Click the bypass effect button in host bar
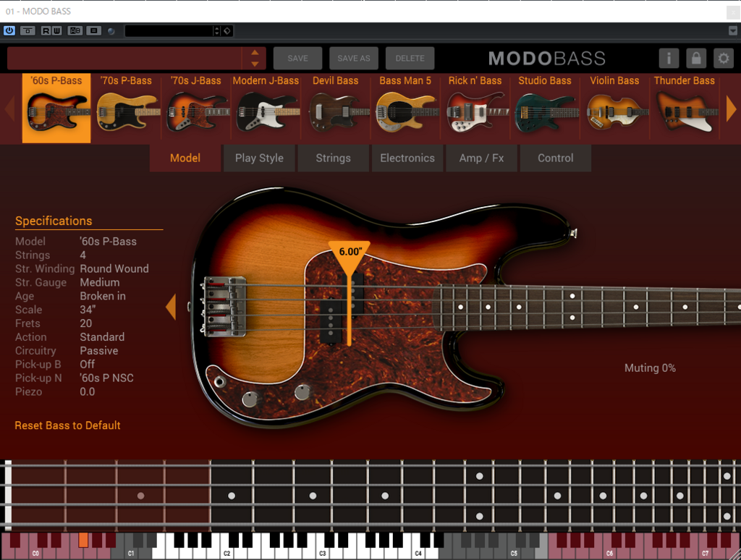 pyautogui.click(x=28, y=30)
